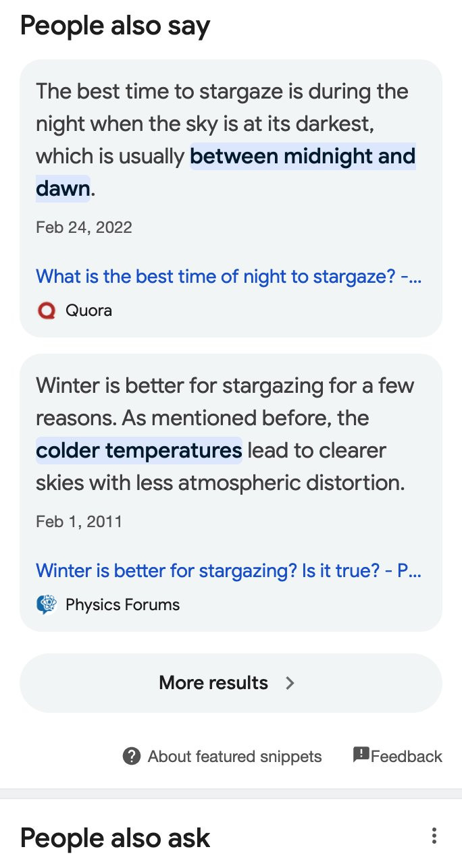Screen dimensions: 462x868
Task: Click the People also say heading
Action: point(115,26)
